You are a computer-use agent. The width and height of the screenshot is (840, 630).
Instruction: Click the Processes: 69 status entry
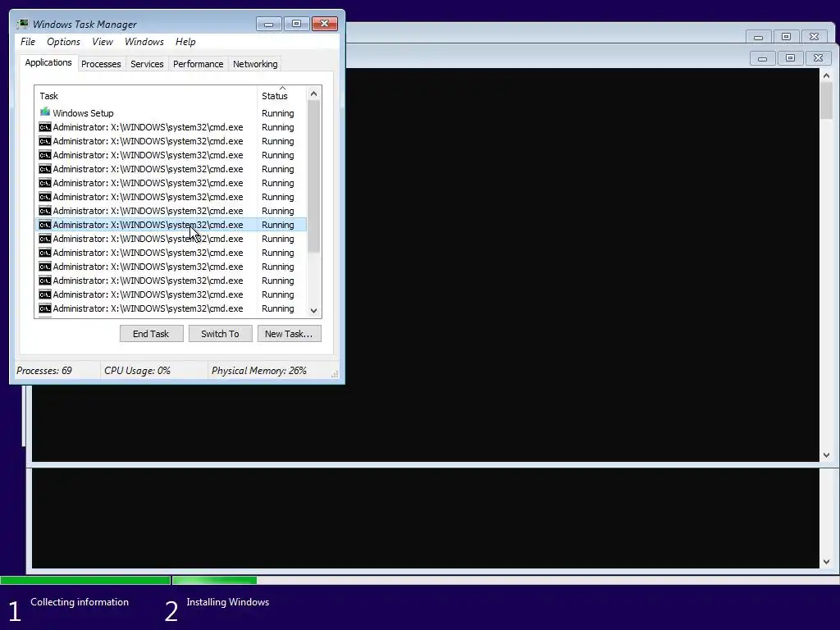[x=44, y=371]
